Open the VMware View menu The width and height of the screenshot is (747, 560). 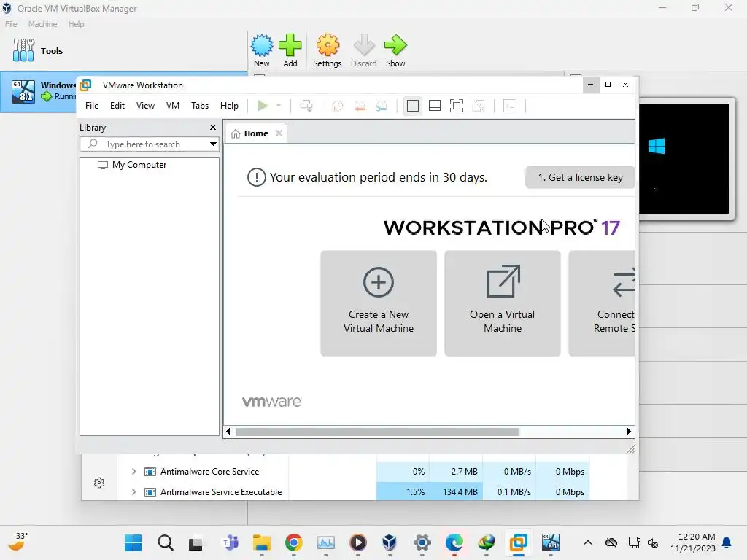click(145, 106)
